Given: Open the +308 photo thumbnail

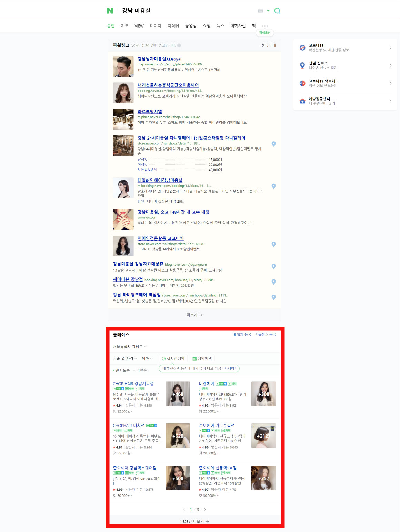Looking at the screenshot, I should (263, 394).
